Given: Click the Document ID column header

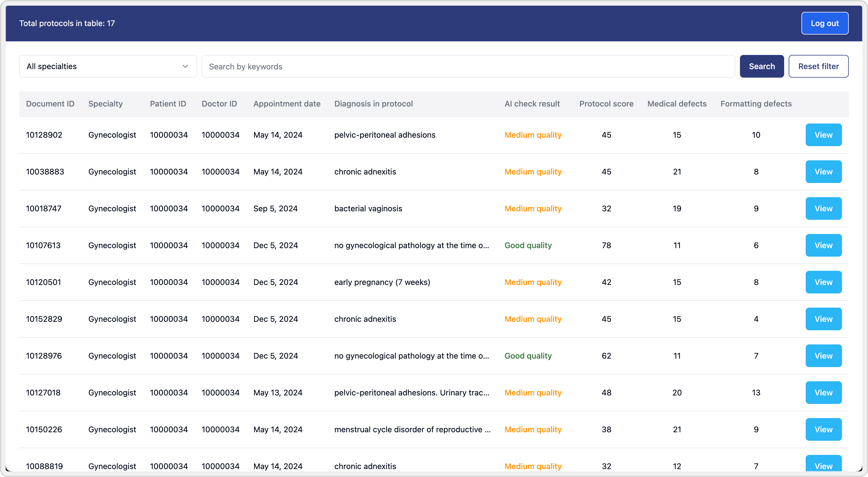Looking at the screenshot, I should 50,104.
